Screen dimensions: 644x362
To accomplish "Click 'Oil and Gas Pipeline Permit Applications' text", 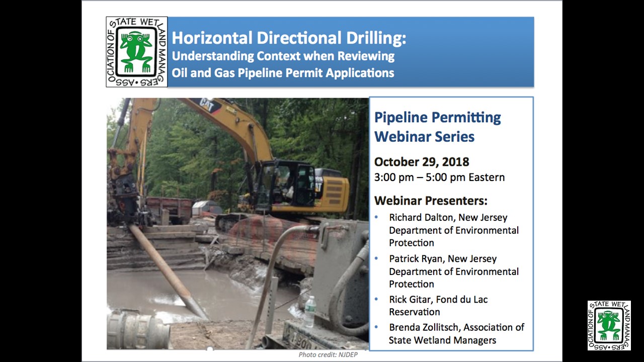I will point(283,73).
